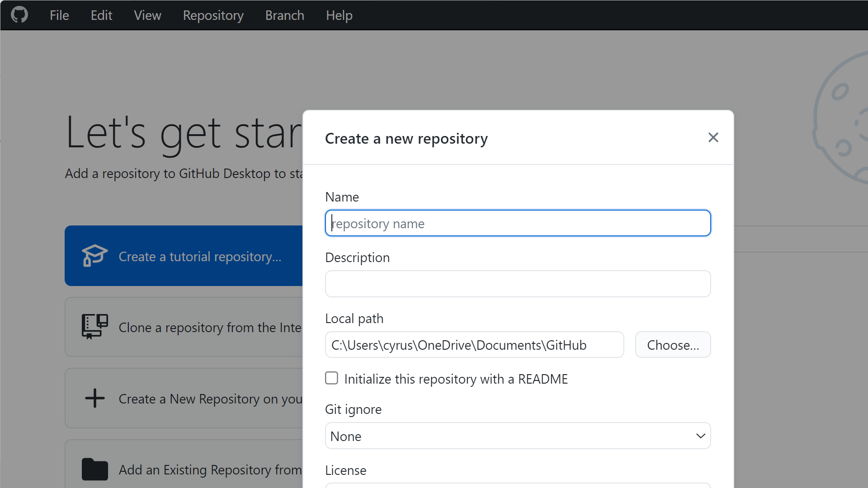Click the plus icon for new repository

(x=94, y=398)
